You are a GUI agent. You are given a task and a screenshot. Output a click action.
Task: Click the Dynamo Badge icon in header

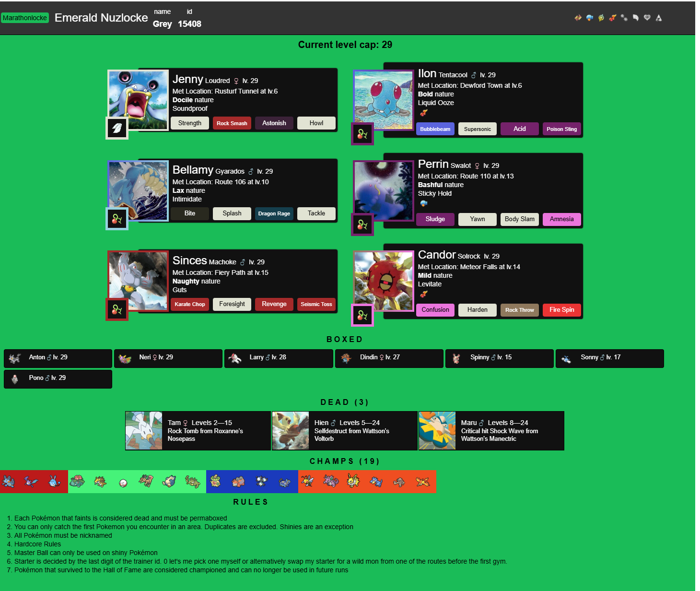(601, 18)
